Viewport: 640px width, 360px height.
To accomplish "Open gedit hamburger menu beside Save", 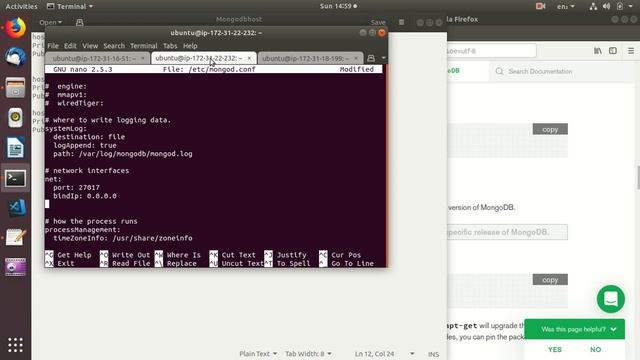I will (x=401, y=22).
